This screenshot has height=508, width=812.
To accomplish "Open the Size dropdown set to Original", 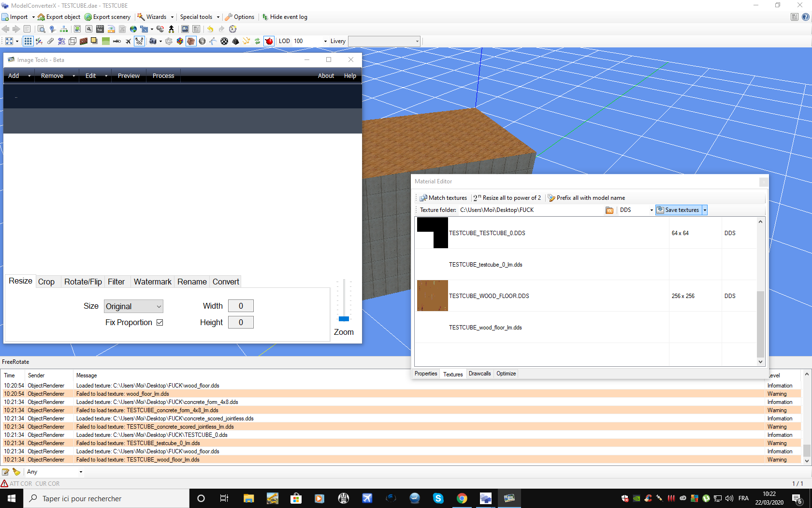I will click(133, 306).
